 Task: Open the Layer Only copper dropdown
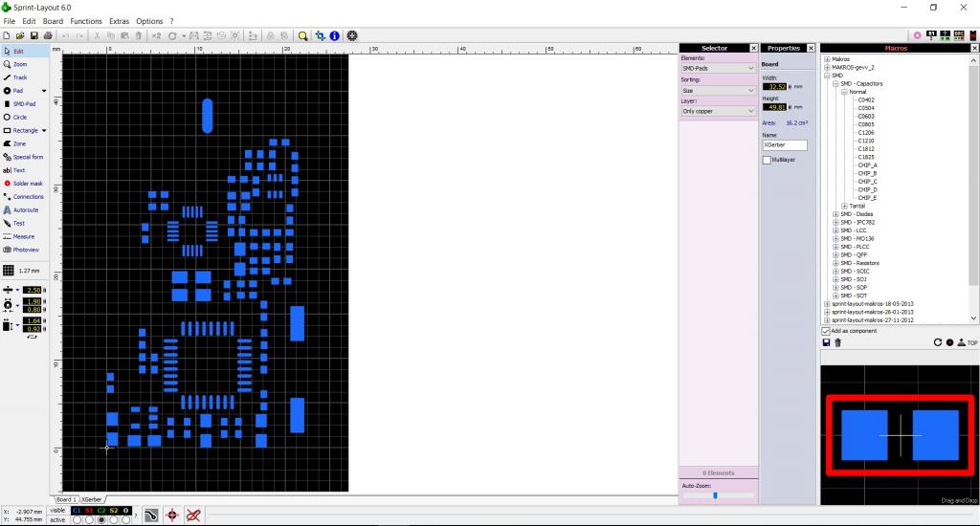[x=718, y=111]
